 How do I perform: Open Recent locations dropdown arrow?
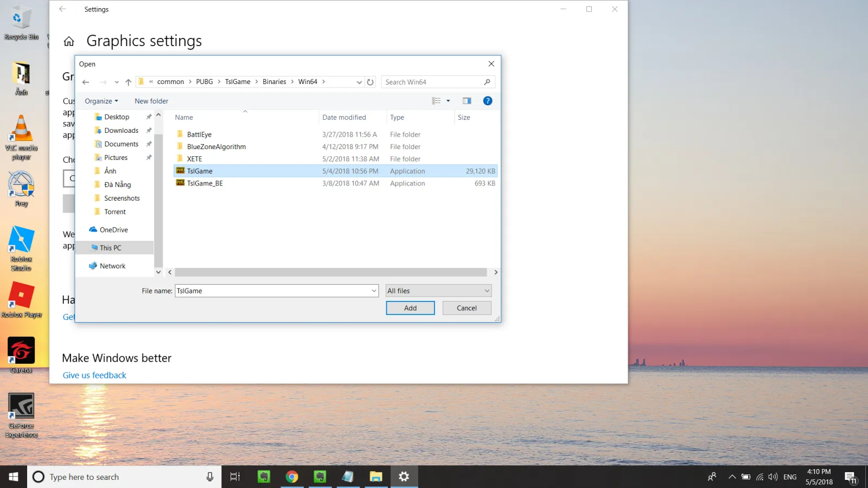pos(117,82)
